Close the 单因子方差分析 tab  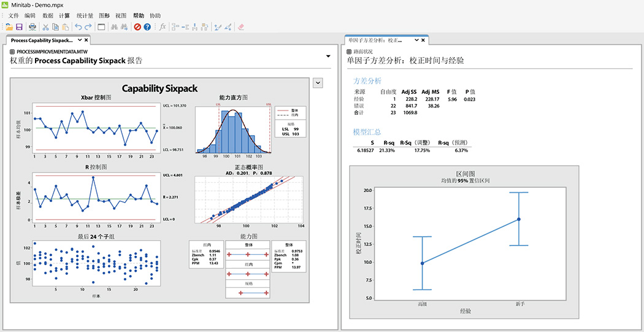coord(423,41)
